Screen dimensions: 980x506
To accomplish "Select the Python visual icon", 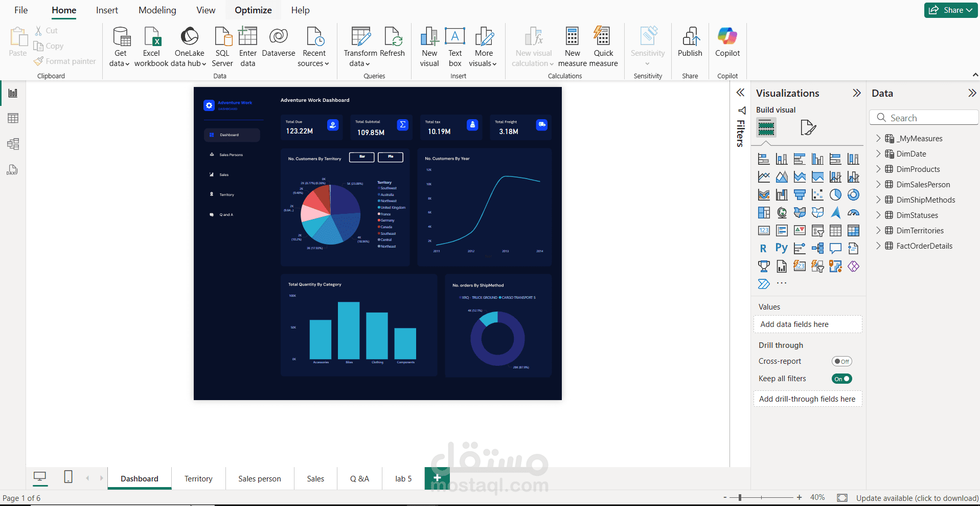I will pos(782,249).
